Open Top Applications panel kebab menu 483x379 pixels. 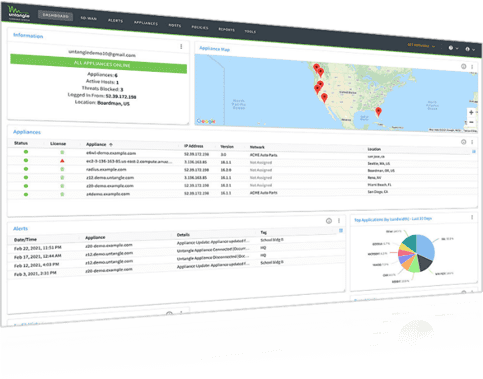[x=472, y=217]
